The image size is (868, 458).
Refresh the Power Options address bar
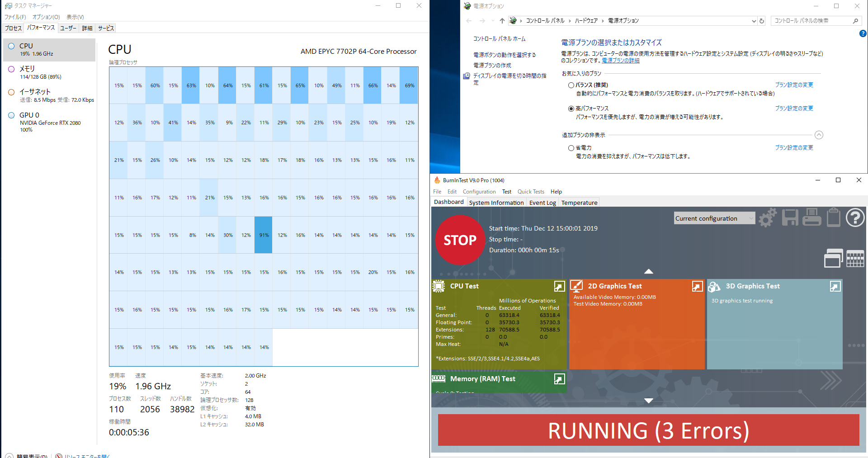click(x=762, y=21)
